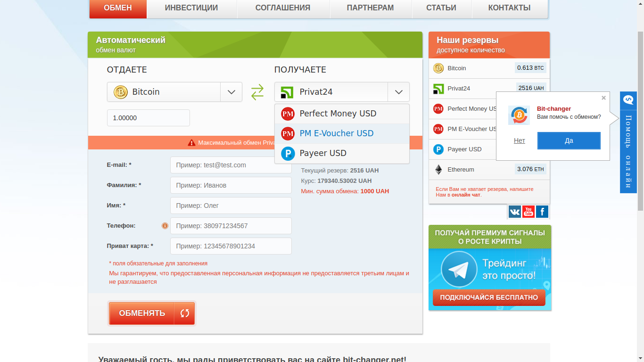
Task: Focus the Фамилия input field
Action: click(x=231, y=185)
